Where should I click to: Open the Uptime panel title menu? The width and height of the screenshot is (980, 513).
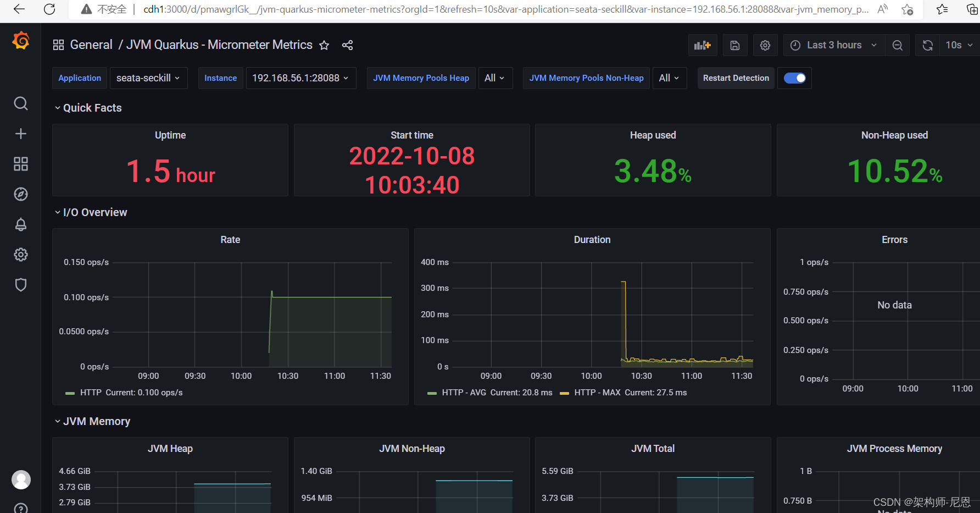point(170,135)
